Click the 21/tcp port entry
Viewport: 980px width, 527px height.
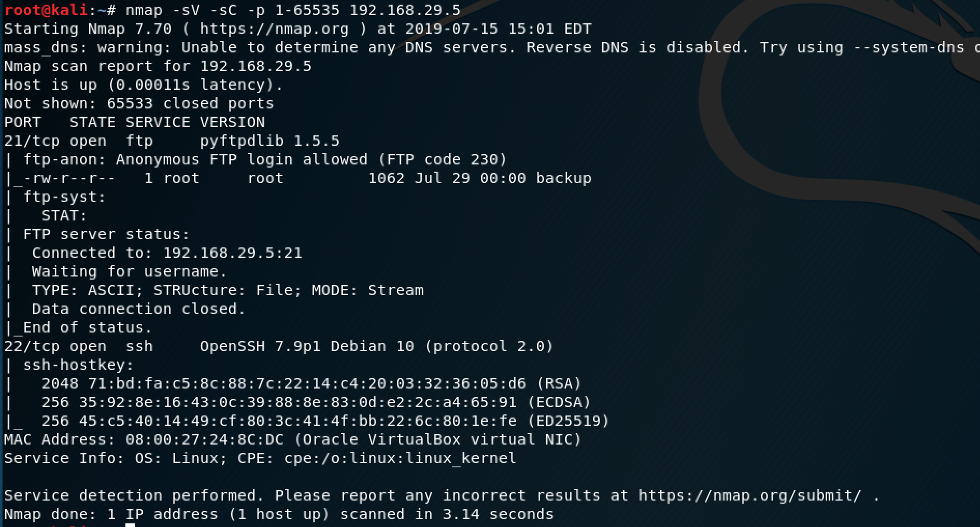click(32, 141)
